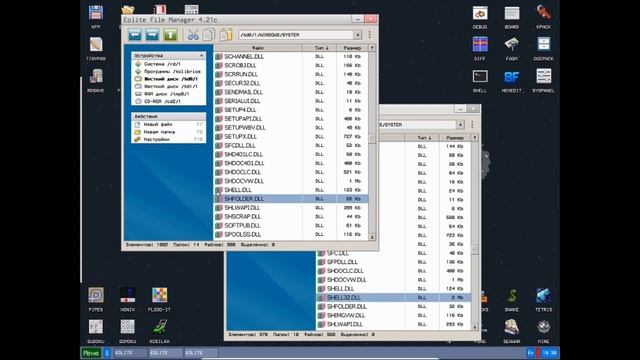This screenshot has height=360, width=640.
Task: Open path dropdown in back Eolite window
Action: pyautogui.click(x=460, y=125)
